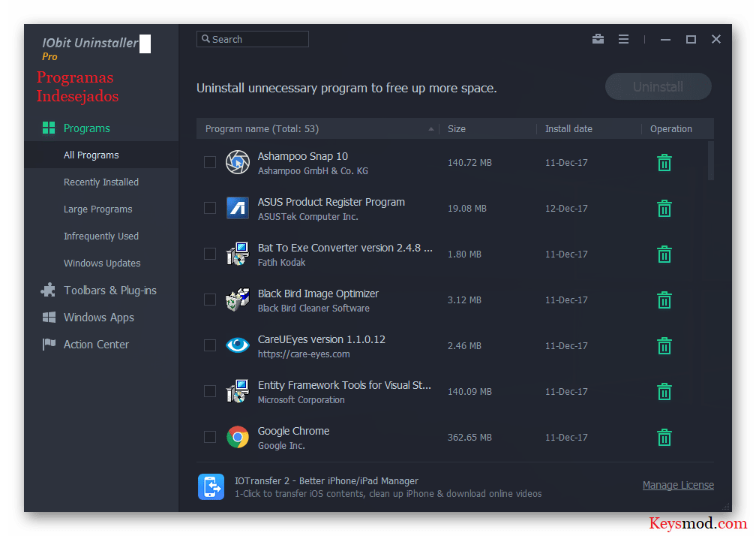Screen dimensions: 756x536
Task: Sort list by Size column
Action: coord(456,129)
